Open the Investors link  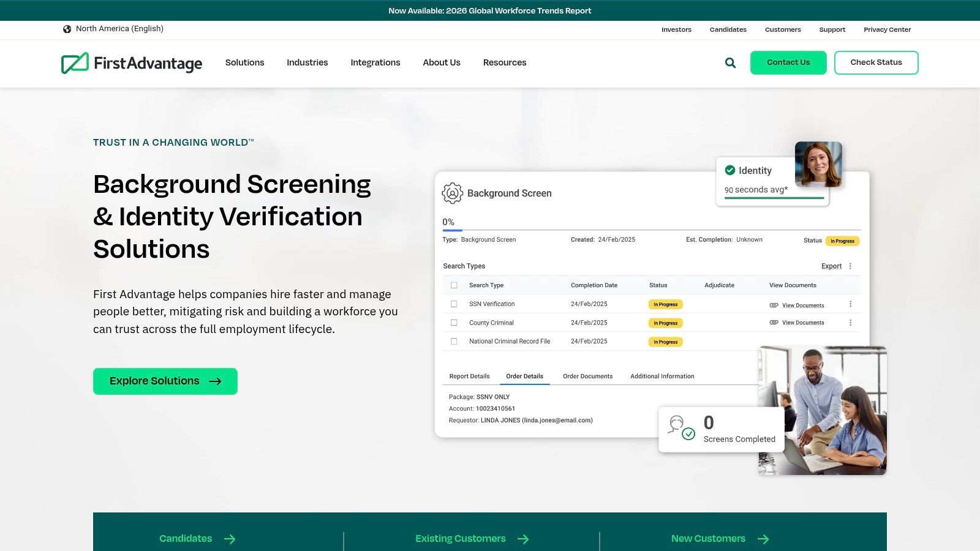tap(676, 29)
